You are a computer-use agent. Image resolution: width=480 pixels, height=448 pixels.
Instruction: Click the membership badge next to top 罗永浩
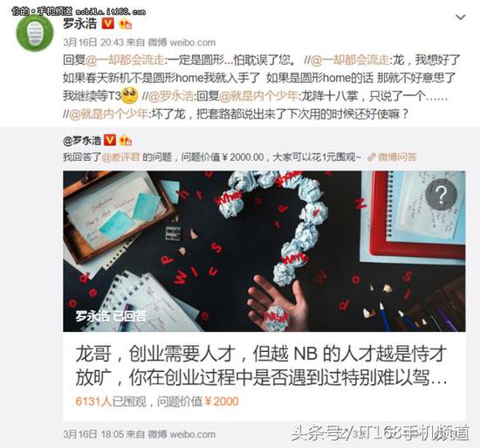click(x=125, y=24)
